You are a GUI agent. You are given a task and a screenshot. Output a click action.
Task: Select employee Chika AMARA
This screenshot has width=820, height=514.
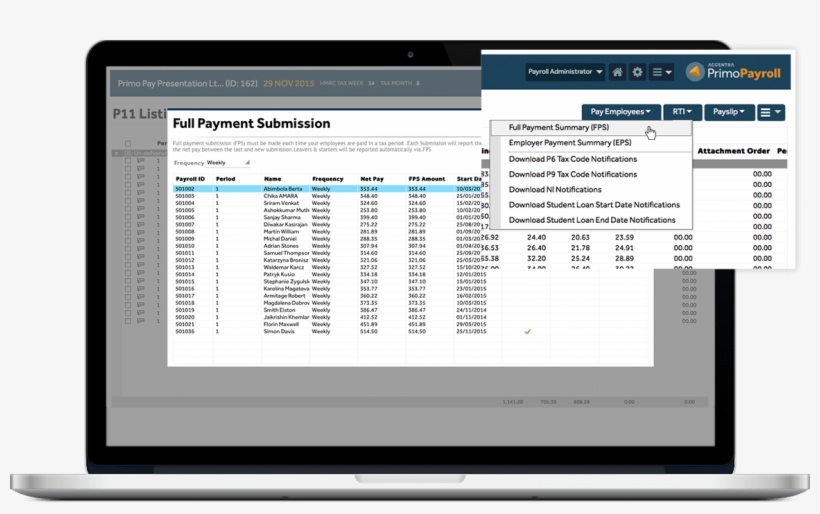(x=280, y=196)
